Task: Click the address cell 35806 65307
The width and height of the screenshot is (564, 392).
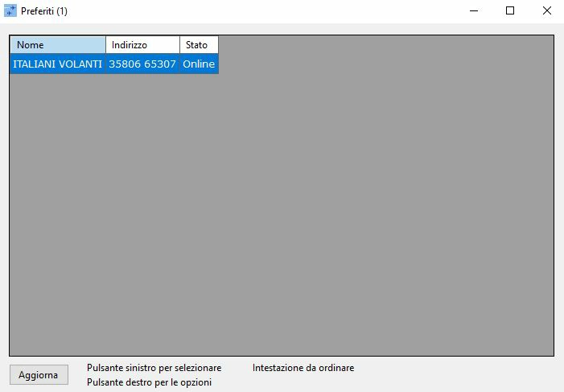Action: 142,64
